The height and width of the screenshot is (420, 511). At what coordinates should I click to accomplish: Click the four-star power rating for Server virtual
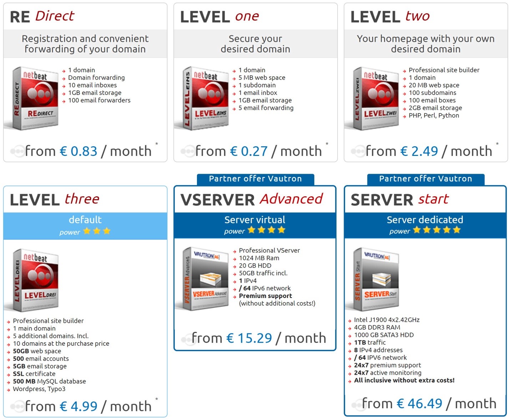[x=266, y=230]
